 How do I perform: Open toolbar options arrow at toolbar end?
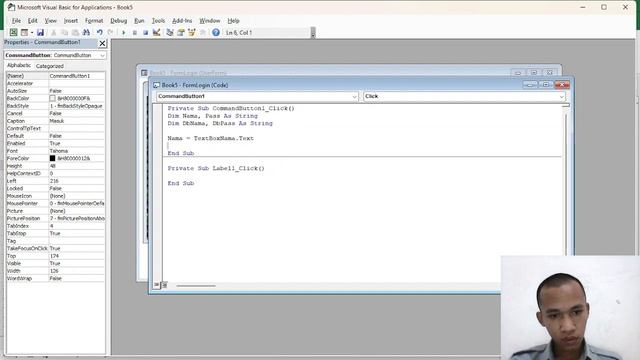pos(313,33)
